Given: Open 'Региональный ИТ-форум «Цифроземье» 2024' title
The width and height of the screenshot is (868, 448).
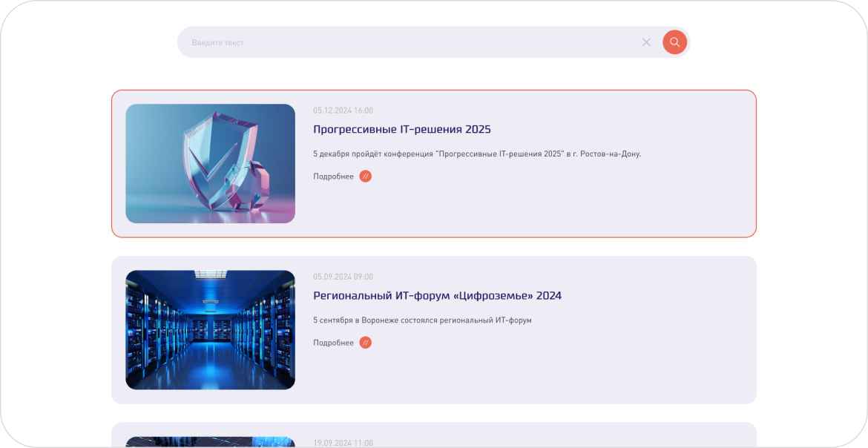Looking at the screenshot, I should (x=437, y=295).
